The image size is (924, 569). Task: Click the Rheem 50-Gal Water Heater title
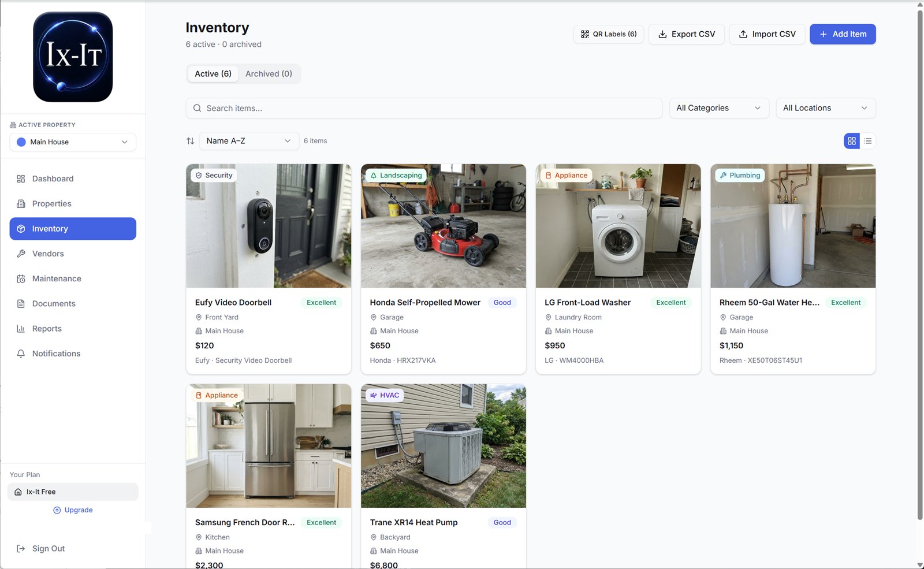(769, 303)
